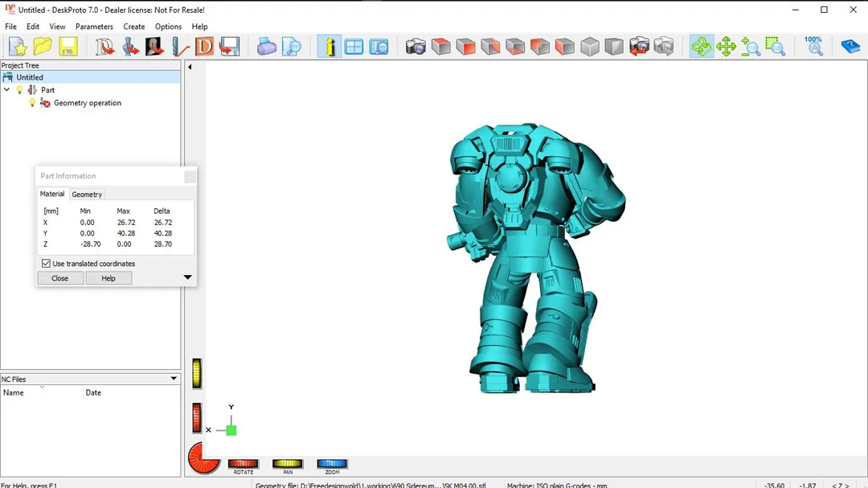Viewport: 868px width, 488px height.
Task: Collapse the side panel with the left arrow
Action: pos(190,67)
